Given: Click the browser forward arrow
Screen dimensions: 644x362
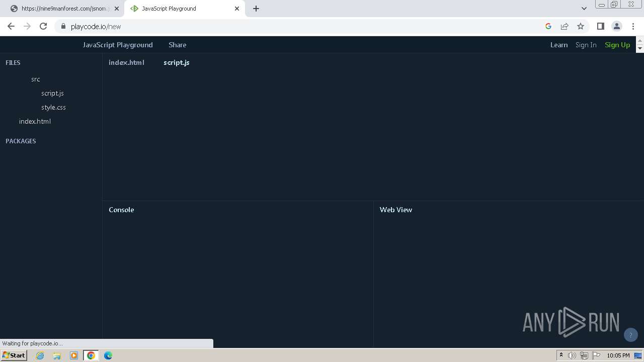Looking at the screenshot, I should point(27,26).
